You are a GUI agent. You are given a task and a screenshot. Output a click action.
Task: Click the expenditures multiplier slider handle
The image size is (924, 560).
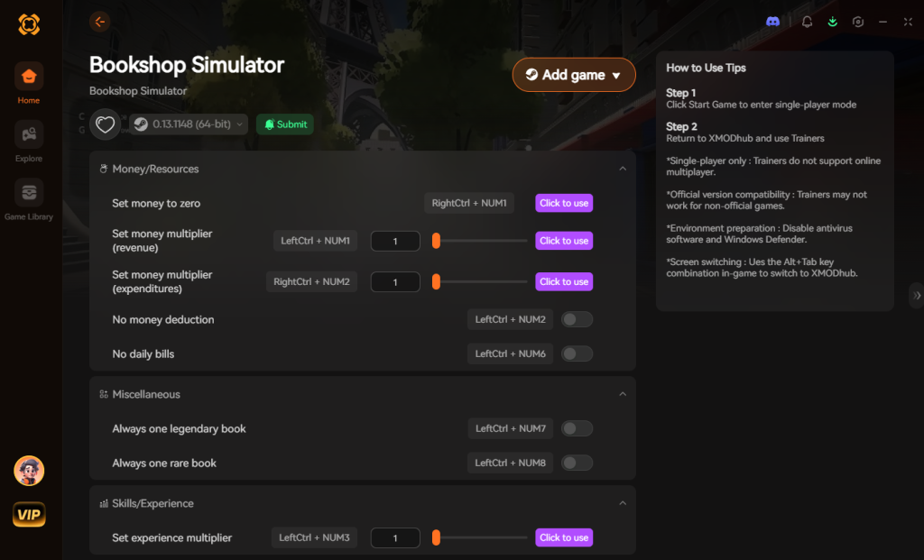(x=436, y=281)
